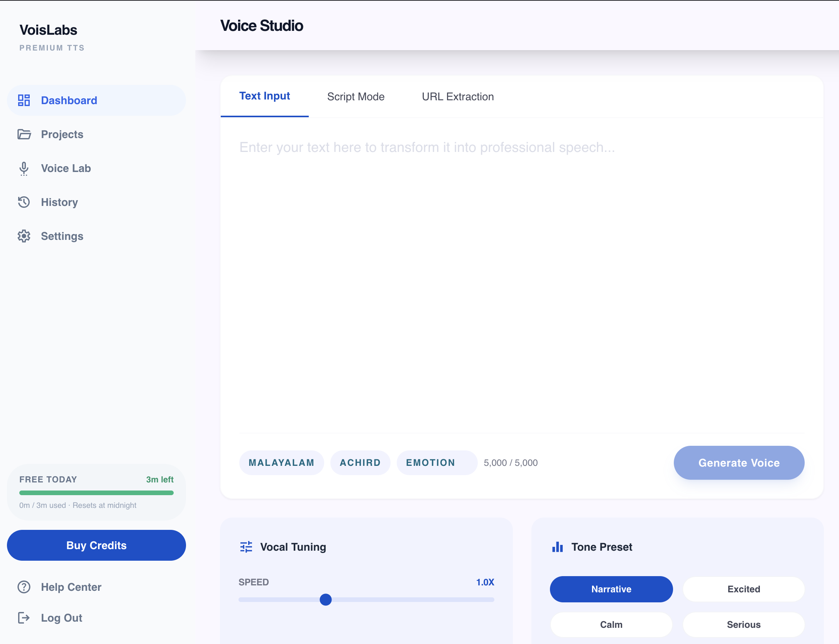This screenshot has height=644, width=839.
Task: Switch tone to Calm
Action: coord(611,624)
